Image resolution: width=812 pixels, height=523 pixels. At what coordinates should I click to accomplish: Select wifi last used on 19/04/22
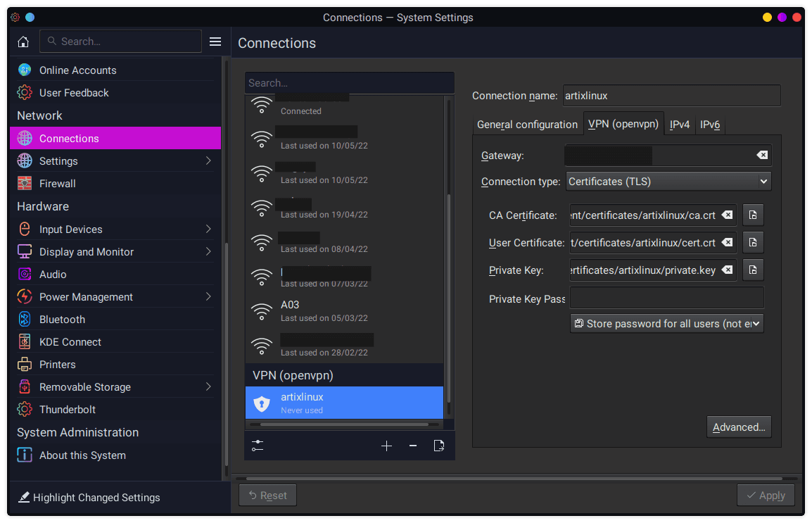344,208
